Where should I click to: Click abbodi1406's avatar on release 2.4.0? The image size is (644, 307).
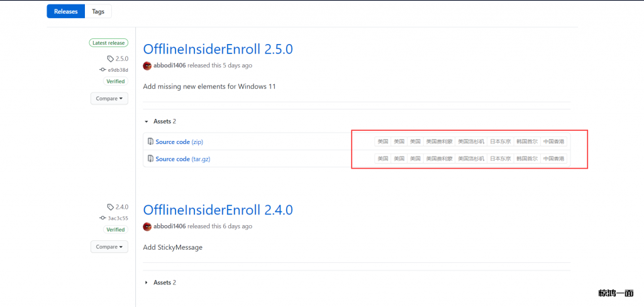[x=147, y=226]
